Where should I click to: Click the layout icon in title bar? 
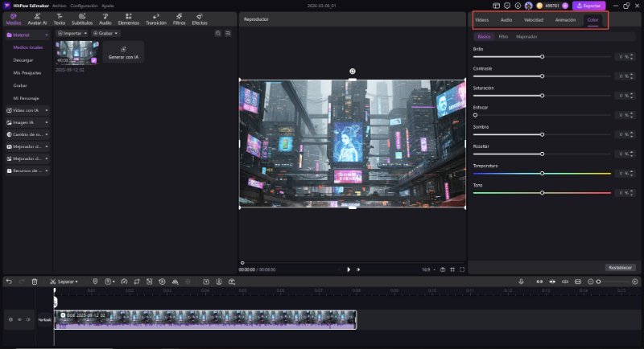[496, 6]
